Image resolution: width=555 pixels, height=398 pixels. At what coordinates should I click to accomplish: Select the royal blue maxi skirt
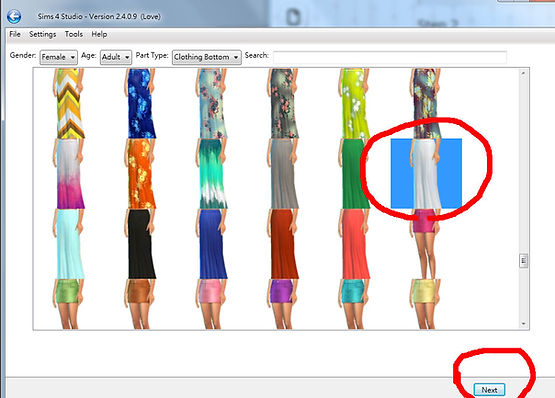pos(212,244)
